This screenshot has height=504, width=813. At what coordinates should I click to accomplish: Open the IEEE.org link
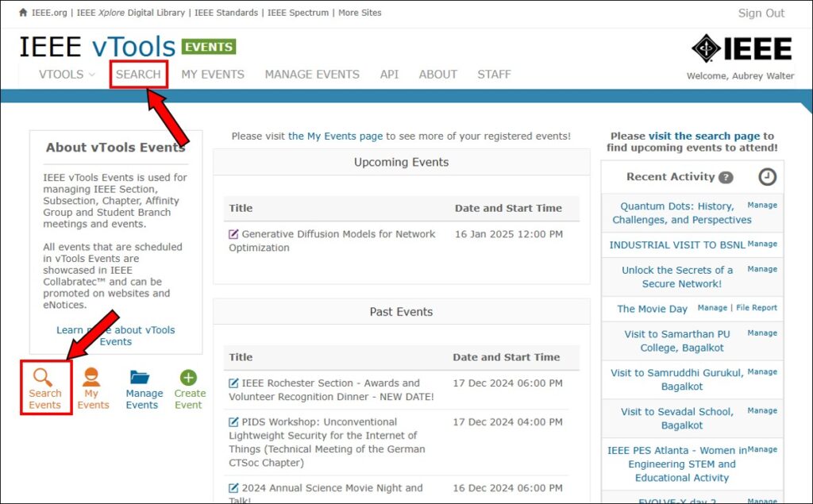[x=49, y=13]
